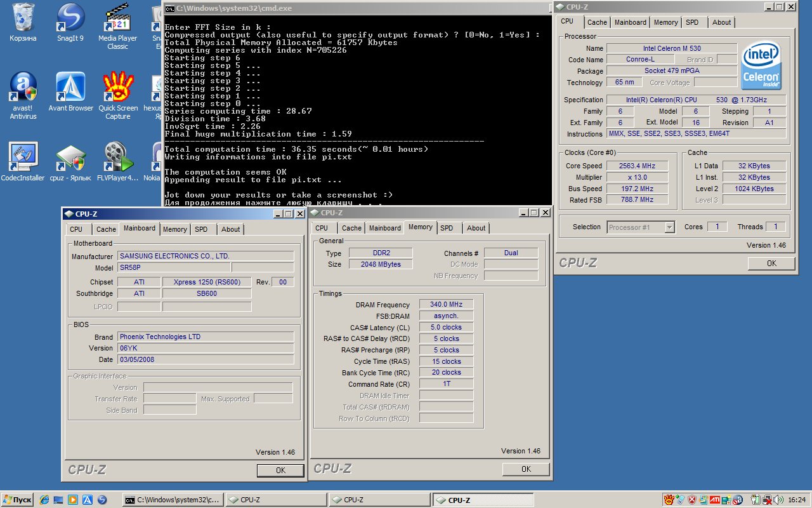
Task: Open the Cache tab in the Memory window
Action: [x=351, y=228]
